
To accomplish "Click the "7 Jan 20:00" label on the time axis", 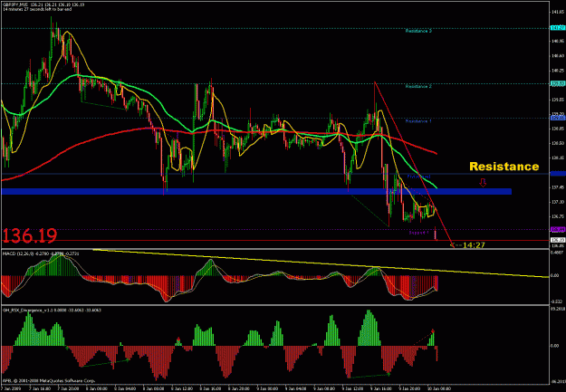I will tap(67, 388).
